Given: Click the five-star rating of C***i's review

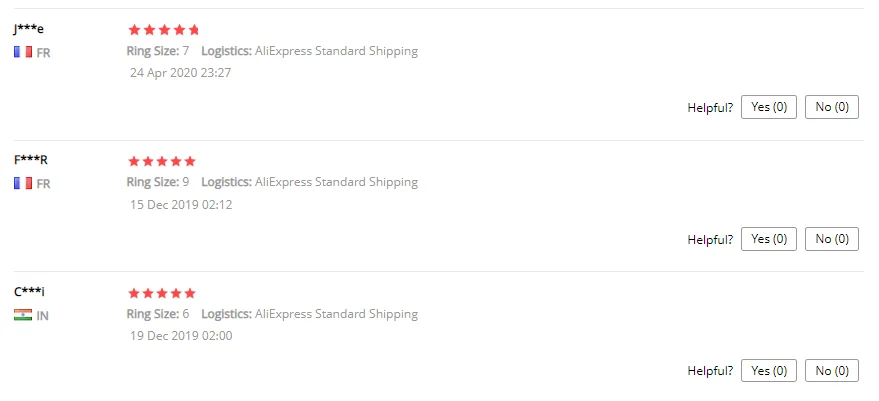Looking at the screenshot, I should click(162, 293).
